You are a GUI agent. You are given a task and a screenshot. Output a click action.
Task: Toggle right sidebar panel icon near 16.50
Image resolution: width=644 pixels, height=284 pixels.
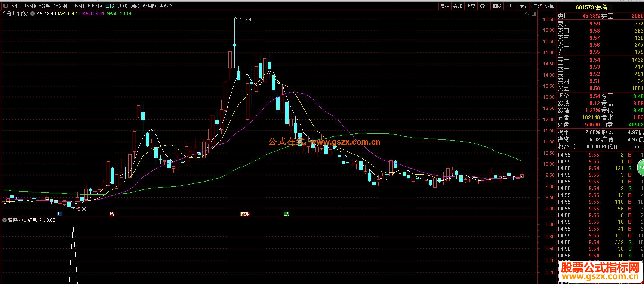[x=534, y=13]
